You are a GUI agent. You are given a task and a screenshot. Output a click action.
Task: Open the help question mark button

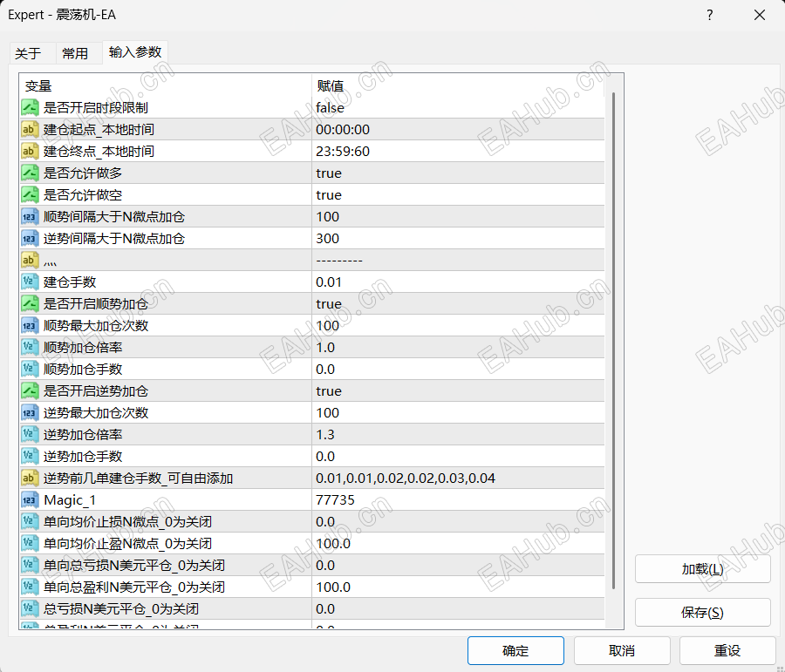[x=709, y=15]
